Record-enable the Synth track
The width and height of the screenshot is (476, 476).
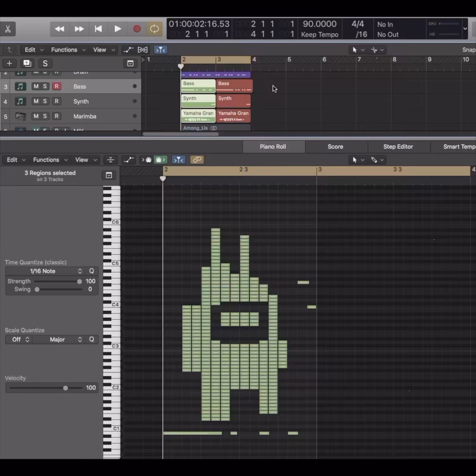pos(56,101)
